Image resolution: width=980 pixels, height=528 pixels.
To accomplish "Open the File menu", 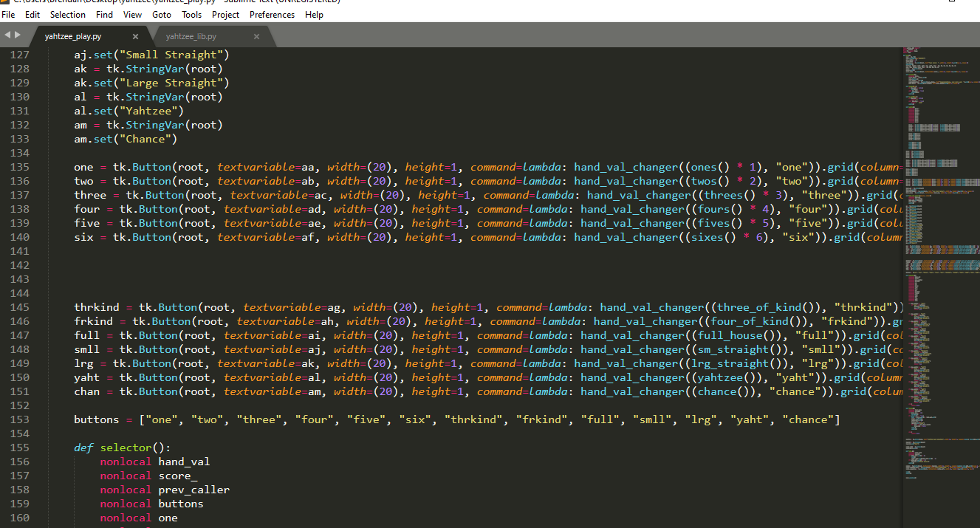I will (8, 14).
